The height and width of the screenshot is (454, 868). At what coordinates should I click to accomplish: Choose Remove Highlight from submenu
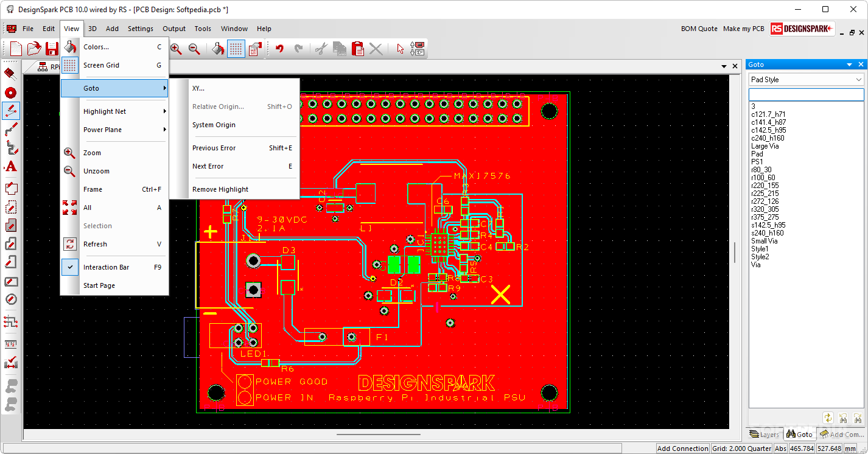(234, 189)
